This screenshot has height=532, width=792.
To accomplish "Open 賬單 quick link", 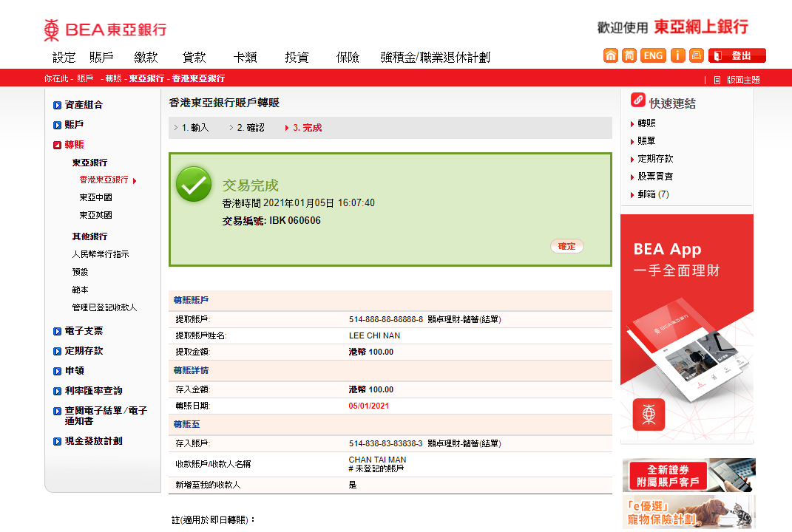I will tap(646, 141).
